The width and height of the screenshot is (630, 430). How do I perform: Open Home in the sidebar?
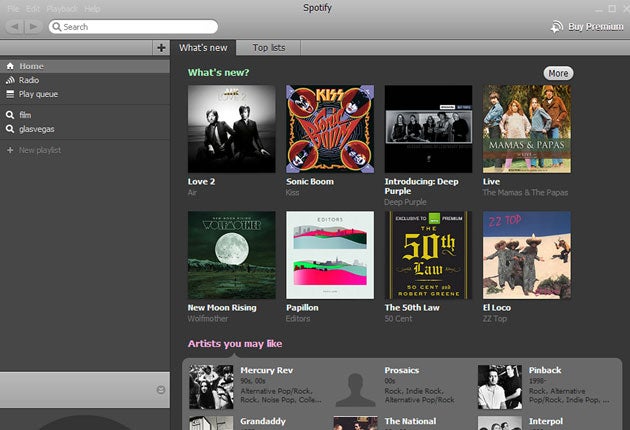31,66
